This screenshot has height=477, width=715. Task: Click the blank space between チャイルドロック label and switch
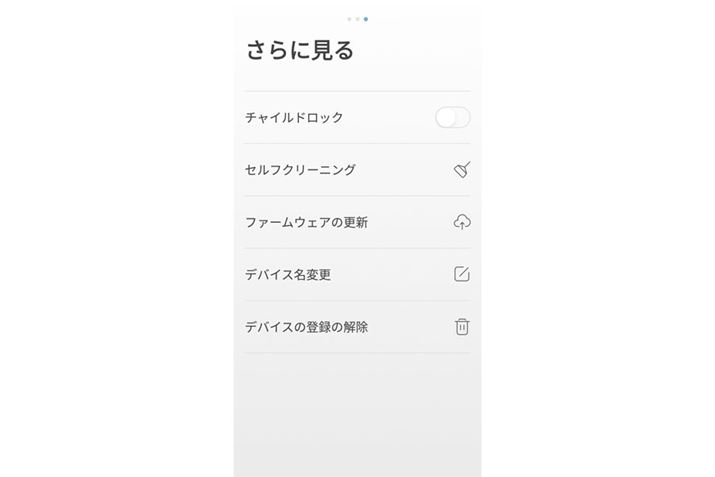[390, 118]
